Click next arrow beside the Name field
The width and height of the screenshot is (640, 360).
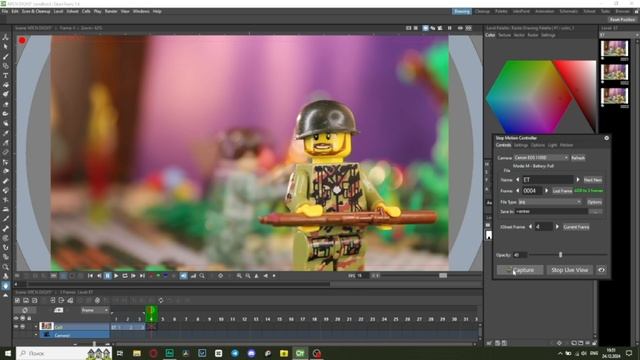pos(578,180)
